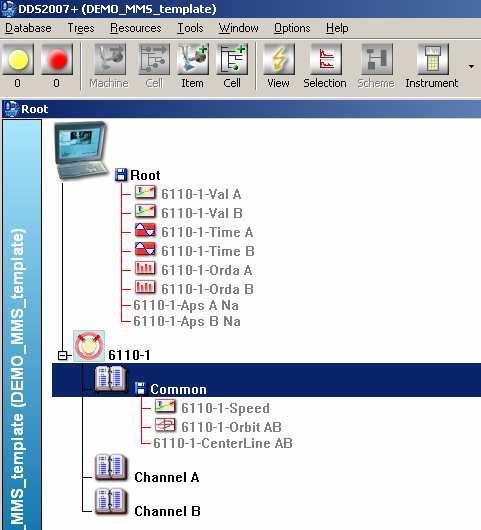Open the Resources menu
Screen dimensions: 481x530
pos(136,28)
